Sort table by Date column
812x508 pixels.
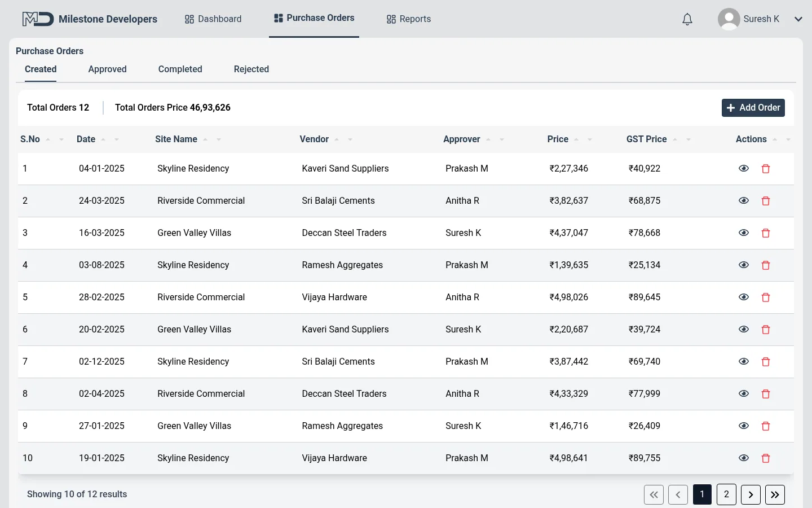[98, 139]
